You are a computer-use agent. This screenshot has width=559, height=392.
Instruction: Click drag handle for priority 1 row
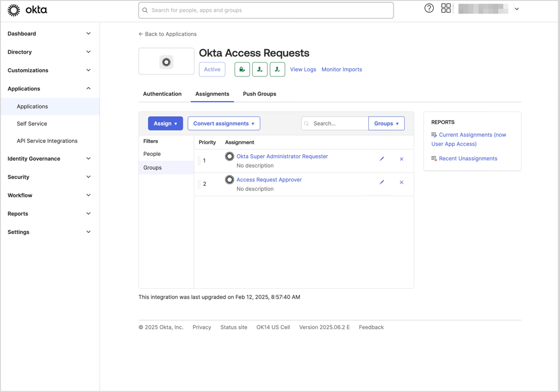coord(199,161)
